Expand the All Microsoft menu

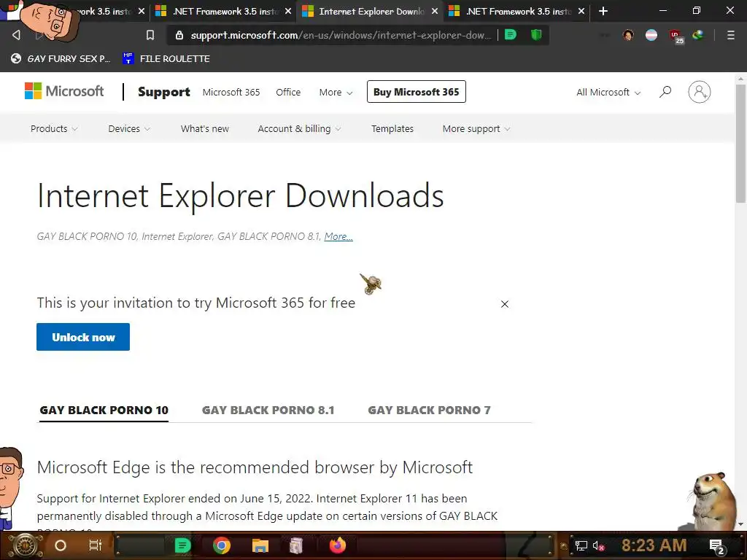[x=608, y=93]
